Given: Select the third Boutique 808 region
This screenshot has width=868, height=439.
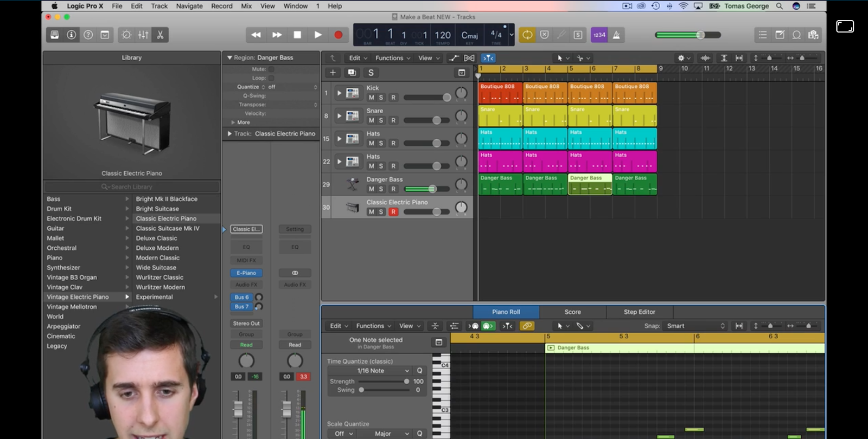Looking at the screenshot, I should pyautogui.click(x=590, y=93).
